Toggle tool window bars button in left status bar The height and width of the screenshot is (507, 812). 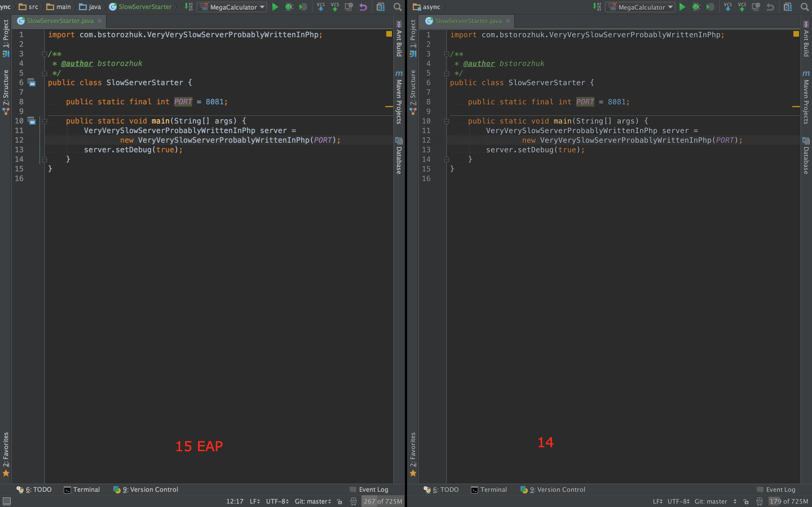[7, 501]
